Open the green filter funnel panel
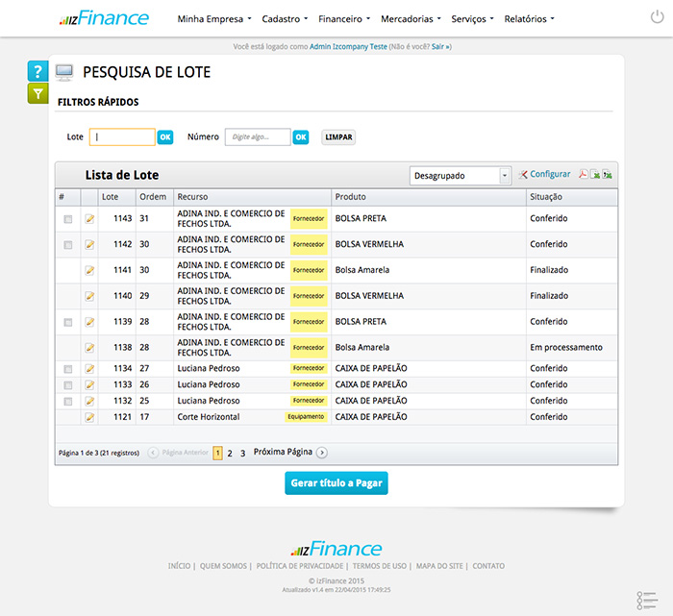The width and height of the screenshot is (673, 616). (x=37, y=93)
